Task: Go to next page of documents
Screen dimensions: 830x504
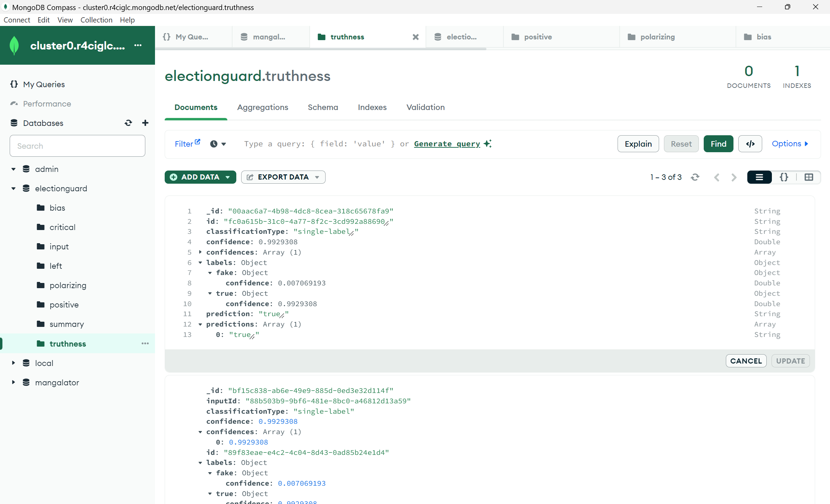Action: [734, 177]
